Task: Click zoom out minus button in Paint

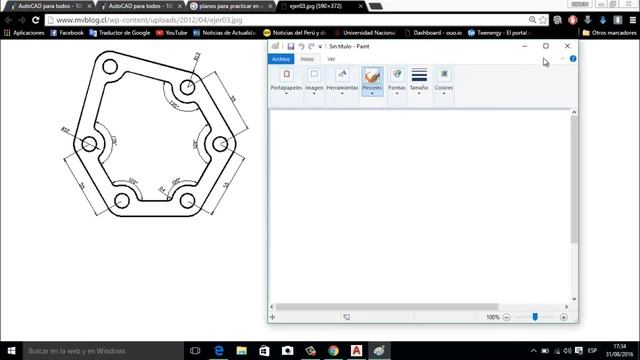Action: 507,317
